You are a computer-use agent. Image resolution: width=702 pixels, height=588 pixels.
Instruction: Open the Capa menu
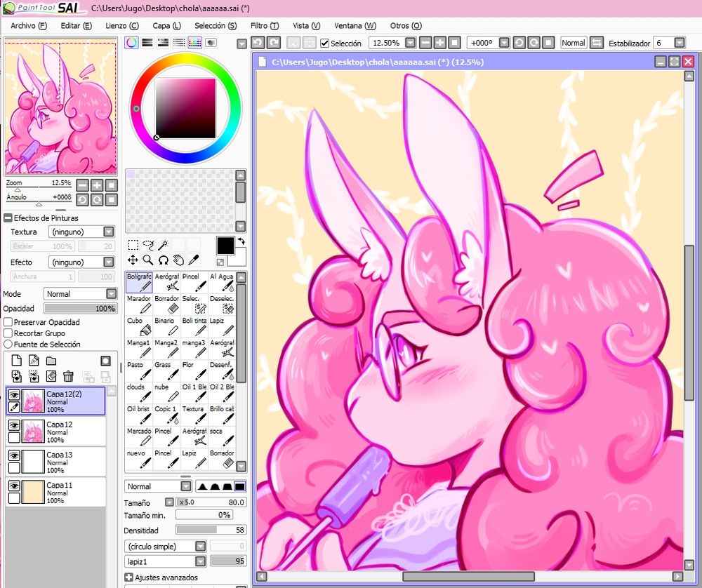(166, 26)
